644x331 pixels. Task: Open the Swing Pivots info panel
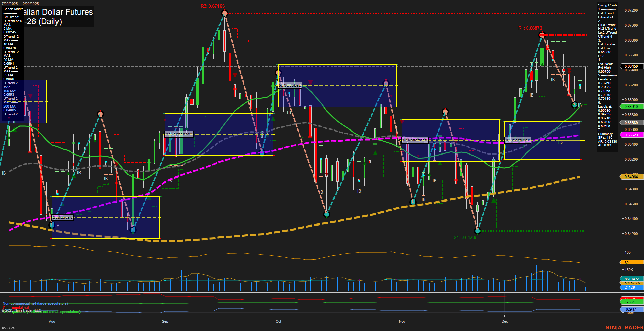[x=607, y=5]
